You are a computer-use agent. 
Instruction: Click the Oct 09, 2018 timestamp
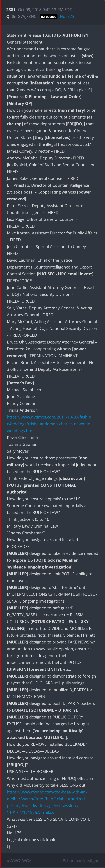[x=40, y=10]
